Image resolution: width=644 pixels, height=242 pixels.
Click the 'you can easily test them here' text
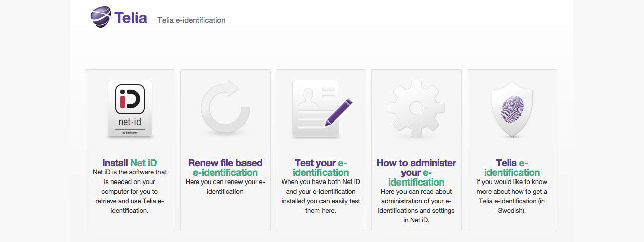[x=320, y=206]
